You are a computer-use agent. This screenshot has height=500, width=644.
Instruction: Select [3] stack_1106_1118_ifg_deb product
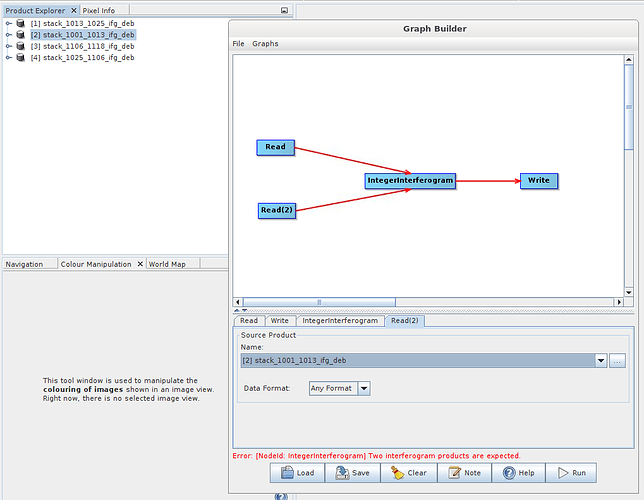point(83,46)
